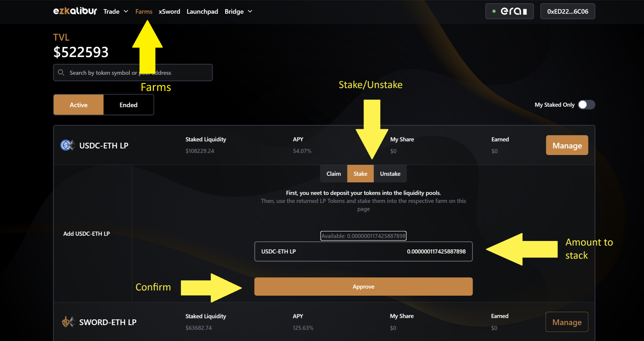Expand SWORD-ETH LP with Manage button
Image resolution: width=644 pixels, height=341 pixels.
[567, 322]
